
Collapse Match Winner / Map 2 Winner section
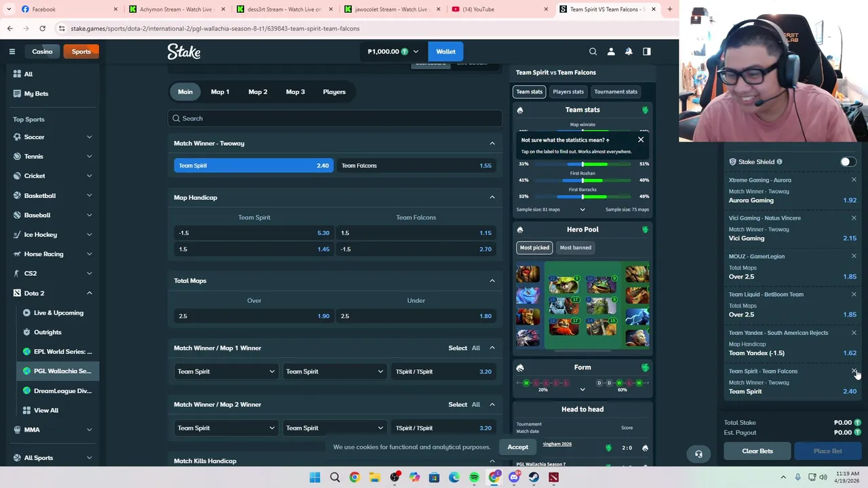[492, 405]
